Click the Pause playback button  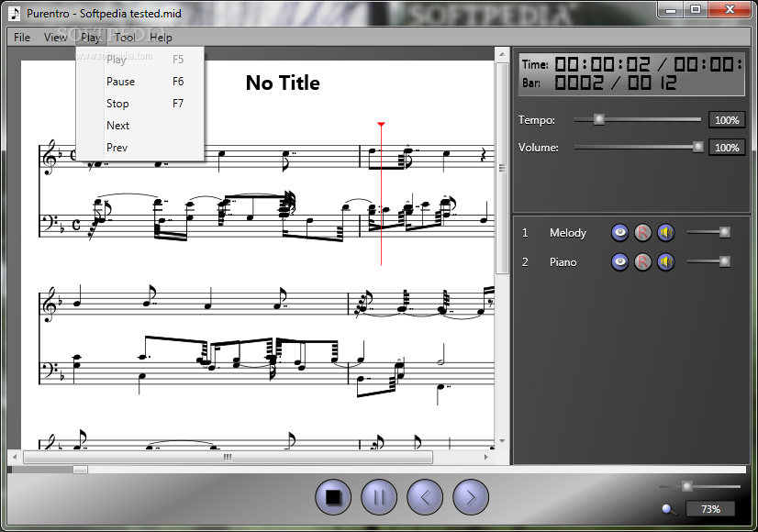[x=379, y=497]
